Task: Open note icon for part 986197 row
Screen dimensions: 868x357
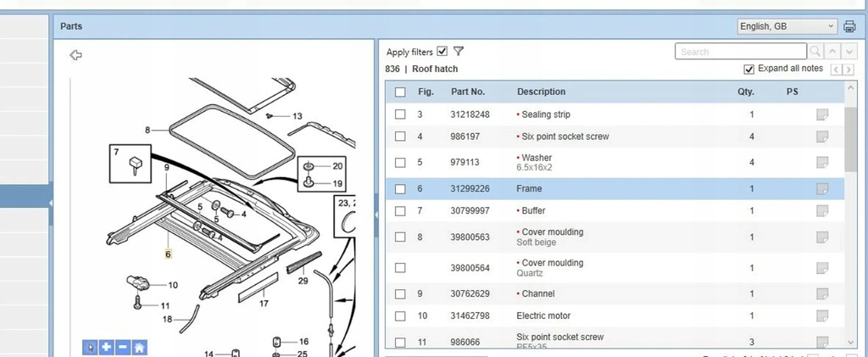Action: 822,137
